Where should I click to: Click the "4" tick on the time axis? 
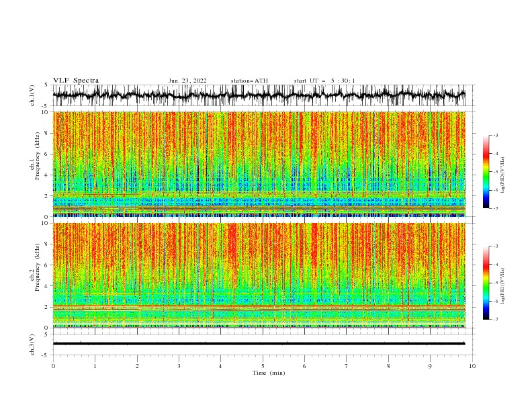[x=220, y=366]
